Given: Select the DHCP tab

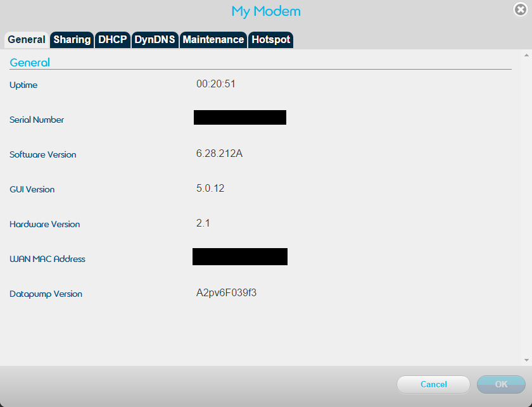Looking at the screenshot, I should click(113, 39).
